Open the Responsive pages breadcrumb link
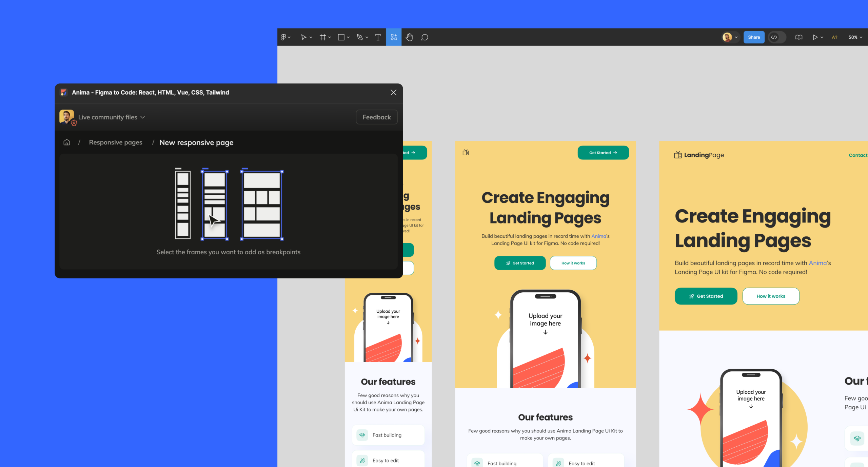The image size is (868, 467). [x=116, y=142]
